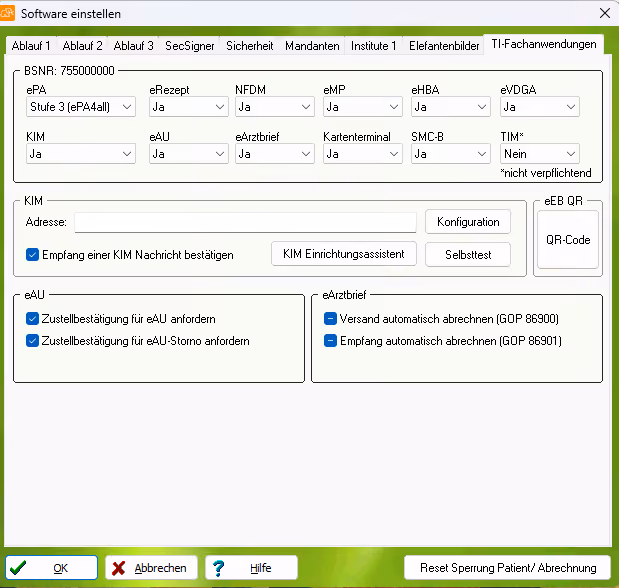Open the ePA dropdown showing Stufe 3
The height and width of the screenshot is (588, 619).
[x=81, y=107]
